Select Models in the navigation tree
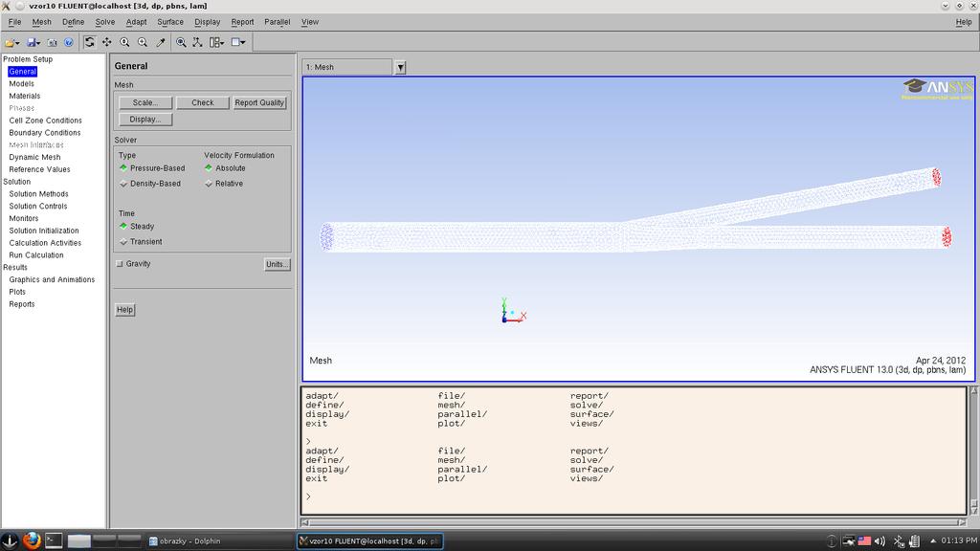Viewport: 980px width, 551px height. point(21,84)
